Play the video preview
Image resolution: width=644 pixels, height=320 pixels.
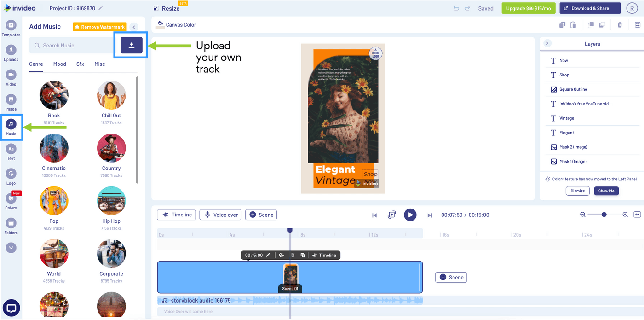410,215
